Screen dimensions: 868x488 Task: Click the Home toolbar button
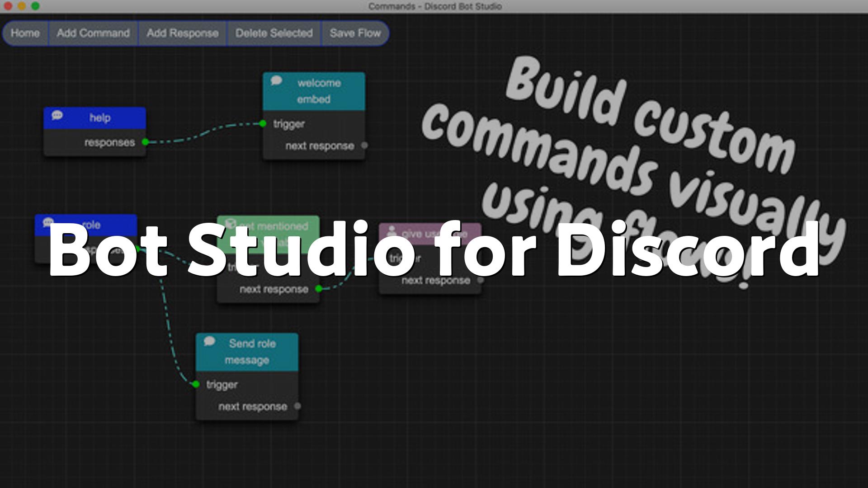[25, 33]
